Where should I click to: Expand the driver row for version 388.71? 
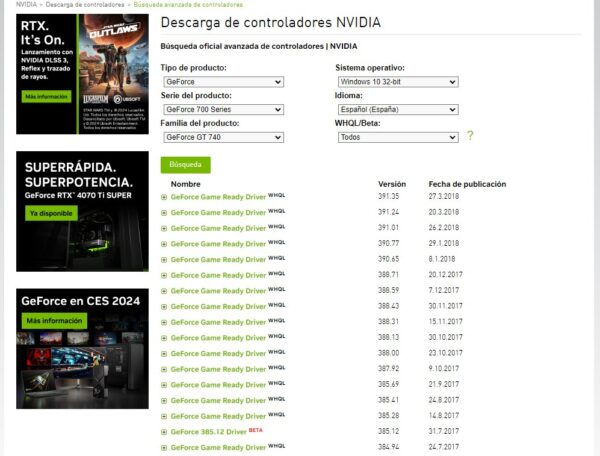164,276
